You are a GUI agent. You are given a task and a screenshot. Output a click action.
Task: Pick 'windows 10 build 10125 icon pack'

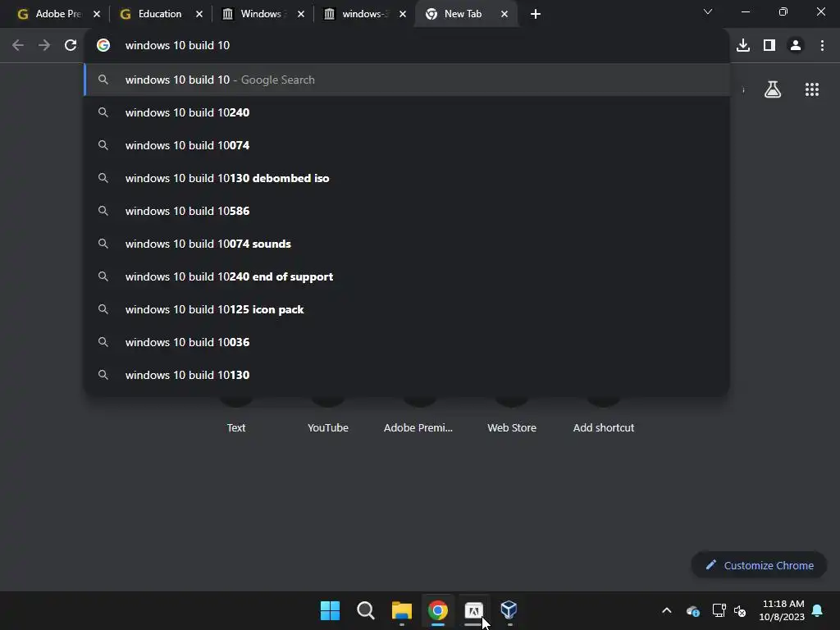click(x=407, y=309)
